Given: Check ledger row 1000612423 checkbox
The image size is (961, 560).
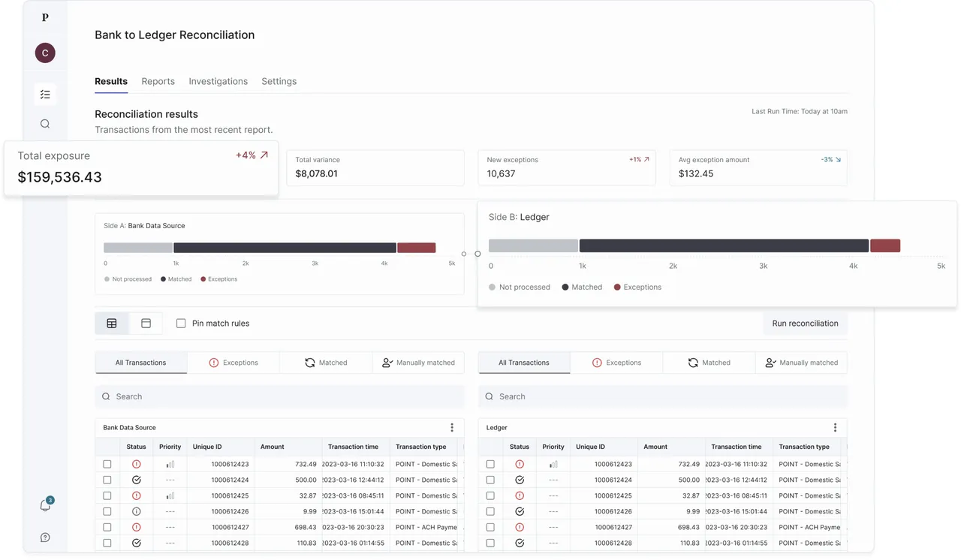Looking at the screenshot, I should [490, 465].
